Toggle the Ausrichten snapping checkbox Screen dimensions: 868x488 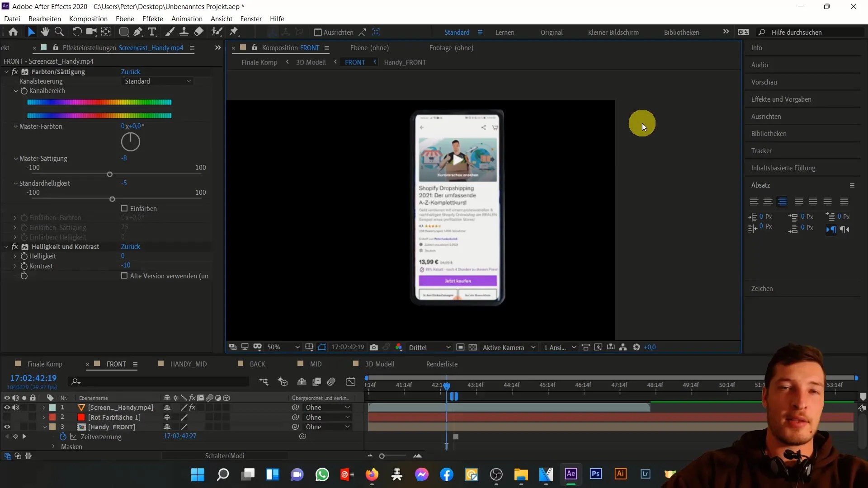click(318, 33)
